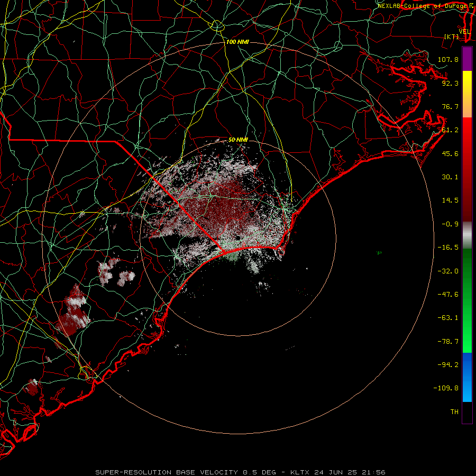The height and width of the screenshot is (476, 476).
Task: Select the 45.6 legend value
Action: [x=450, y=153]
